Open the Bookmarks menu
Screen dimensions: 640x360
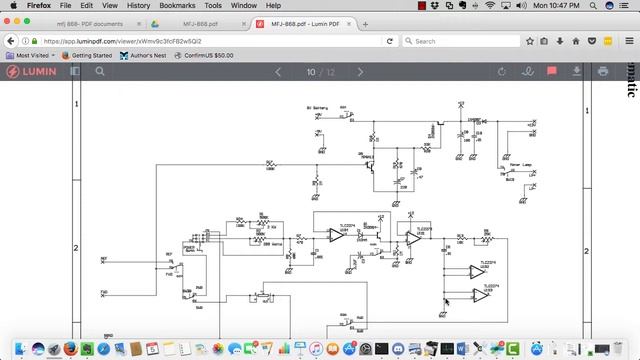(177, 5)
